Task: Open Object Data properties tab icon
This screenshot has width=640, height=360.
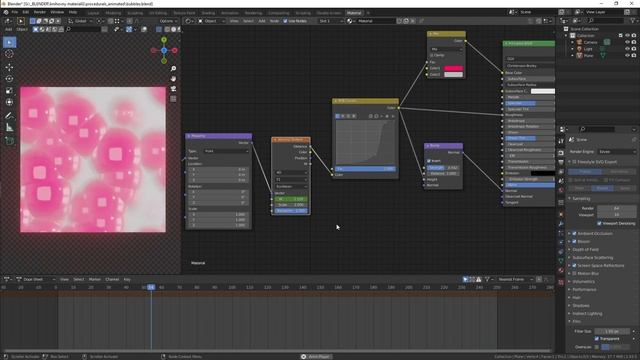Action: click(561, 261)
